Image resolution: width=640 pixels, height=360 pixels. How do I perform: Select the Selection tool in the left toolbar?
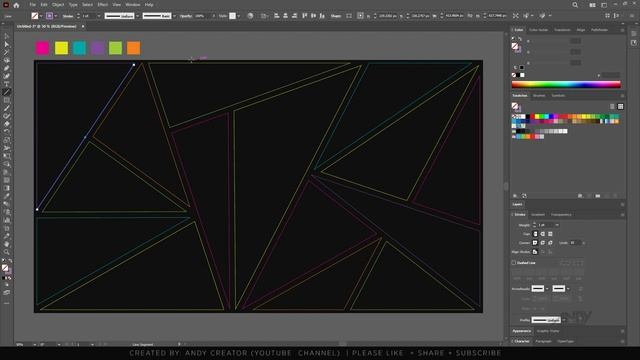(x=7, y=36)
